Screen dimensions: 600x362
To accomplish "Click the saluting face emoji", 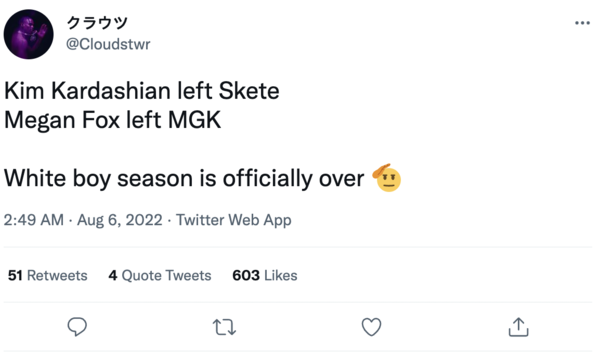I will pos(387,178).
